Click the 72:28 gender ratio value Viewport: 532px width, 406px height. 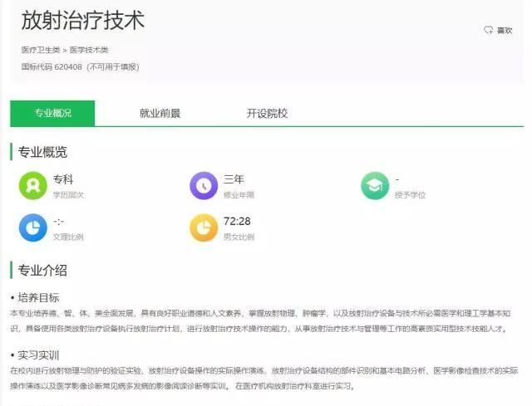pyautogui.click(x=237, y=221)
